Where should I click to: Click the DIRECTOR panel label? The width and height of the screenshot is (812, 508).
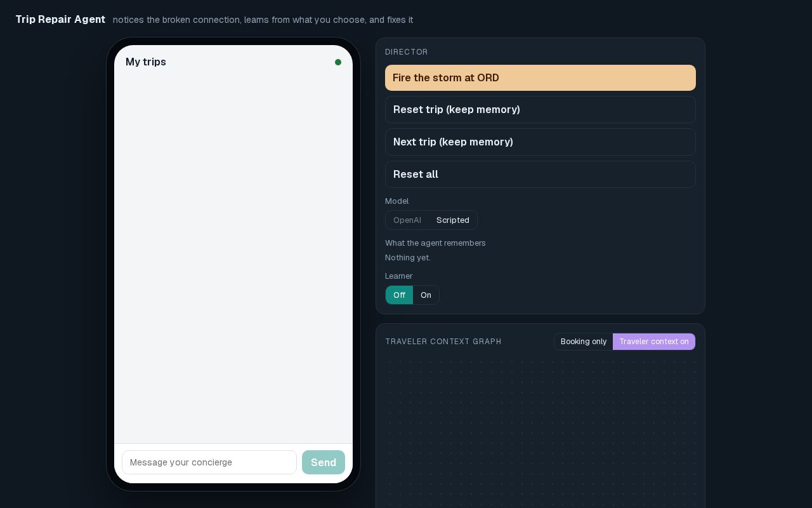pyautogui.click(x=407, y=52)
